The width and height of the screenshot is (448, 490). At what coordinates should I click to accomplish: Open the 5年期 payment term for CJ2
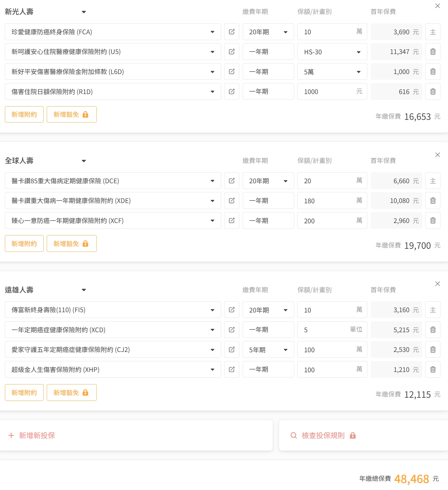click(268, 350)
